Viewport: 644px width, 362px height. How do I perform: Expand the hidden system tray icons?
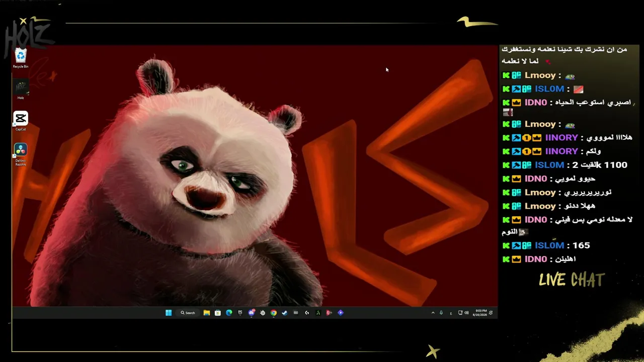[433, 313]
